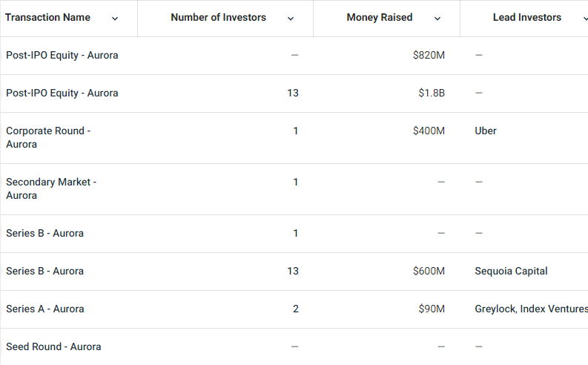Click the Uber lead investor link

coord(486,131)
